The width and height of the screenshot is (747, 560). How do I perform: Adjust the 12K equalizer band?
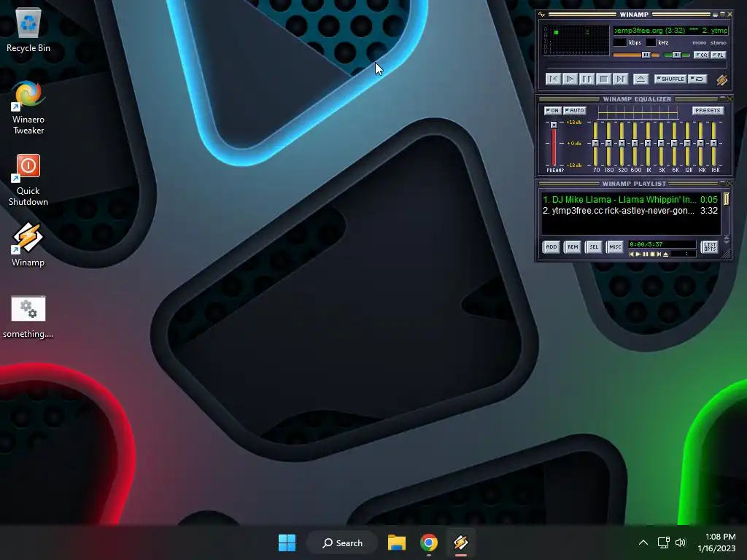coord(687,144)
